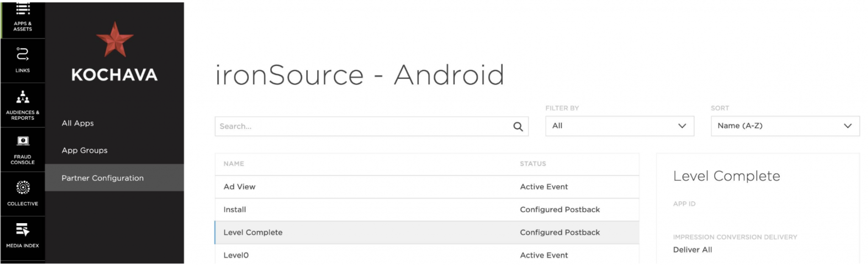
Task: Click the KOCHAVA wordmark text
Action: click(x=114, y=75)
